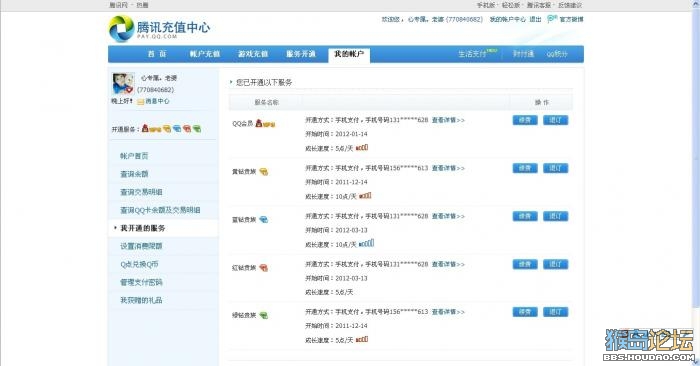Open Q点兑换Q币 in the sidebar
Image resolution: width=700 pixels, height=366 pixels.
(x=139, y=264)
